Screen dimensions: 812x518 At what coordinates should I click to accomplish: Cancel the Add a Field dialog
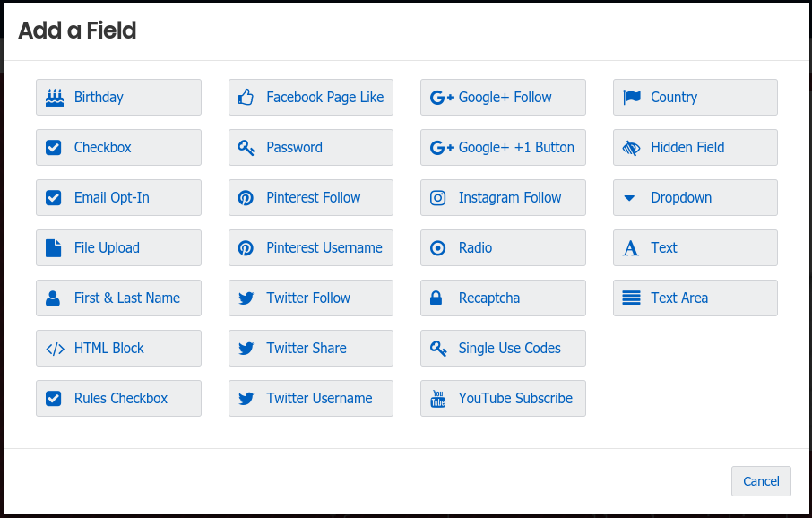click(761, 481)
